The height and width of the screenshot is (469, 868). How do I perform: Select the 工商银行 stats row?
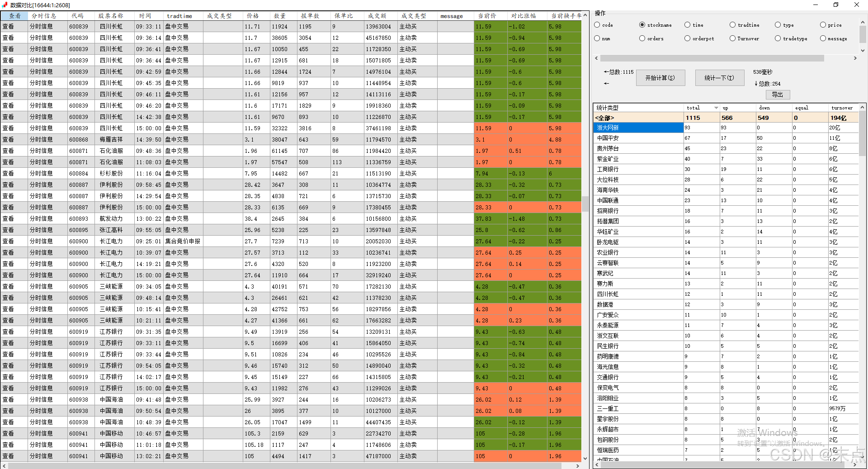pos(726,169)
